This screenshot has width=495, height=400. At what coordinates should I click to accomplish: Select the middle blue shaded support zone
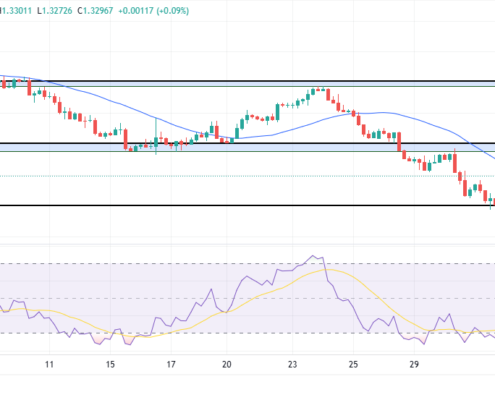pyautogui.click(x=247, y=147)
